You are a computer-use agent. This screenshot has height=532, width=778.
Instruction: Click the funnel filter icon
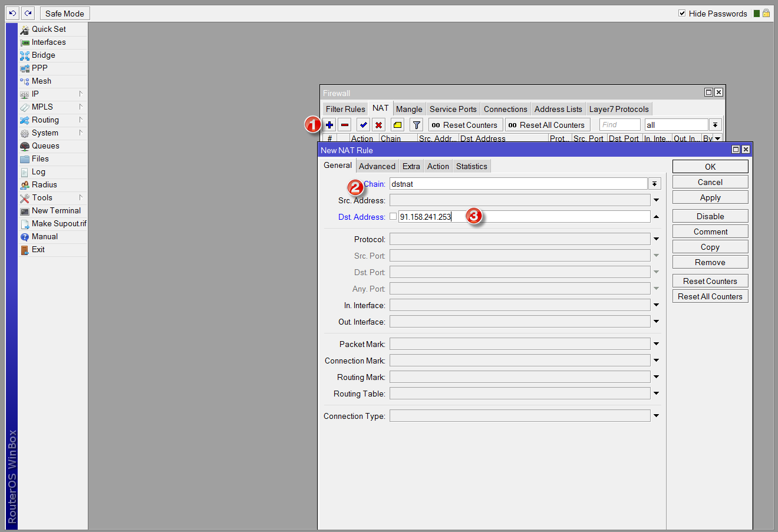tap(416, 125)
